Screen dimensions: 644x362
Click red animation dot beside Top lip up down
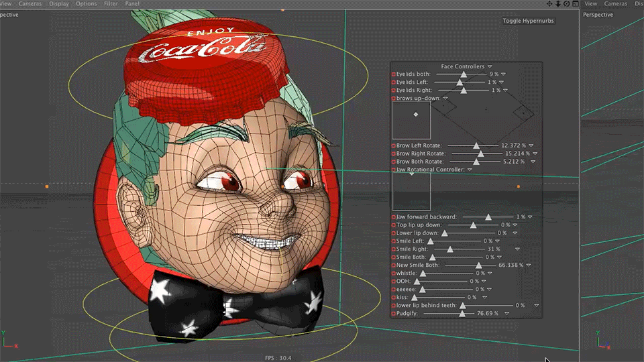click(x=394, y=225)
